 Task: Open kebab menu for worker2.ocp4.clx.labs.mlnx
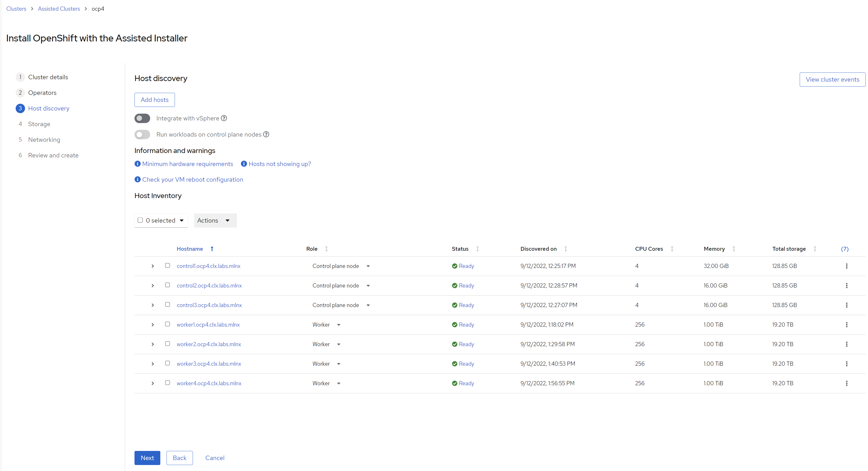846,344
